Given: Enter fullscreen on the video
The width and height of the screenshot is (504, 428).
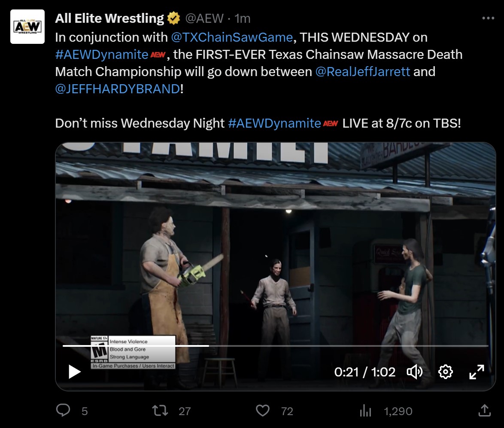Looking at the screenshot, I should tap(477, 372).
